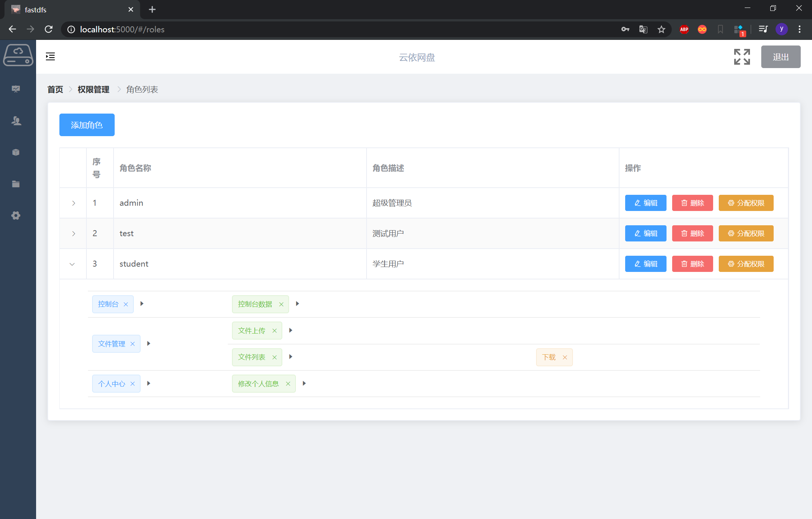Remove 文件列表 permission tag
The width and height of the screenshot is (812, 519).
pos(274,357)
